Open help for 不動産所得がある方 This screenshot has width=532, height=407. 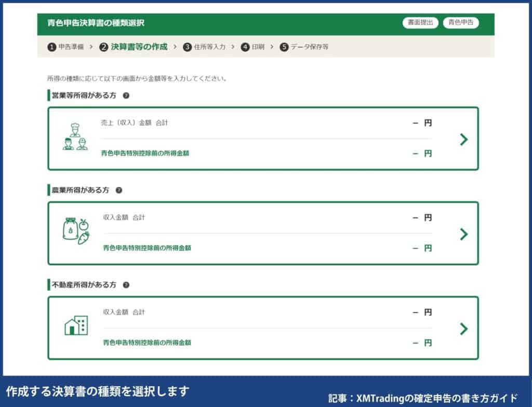click(126, 285)
